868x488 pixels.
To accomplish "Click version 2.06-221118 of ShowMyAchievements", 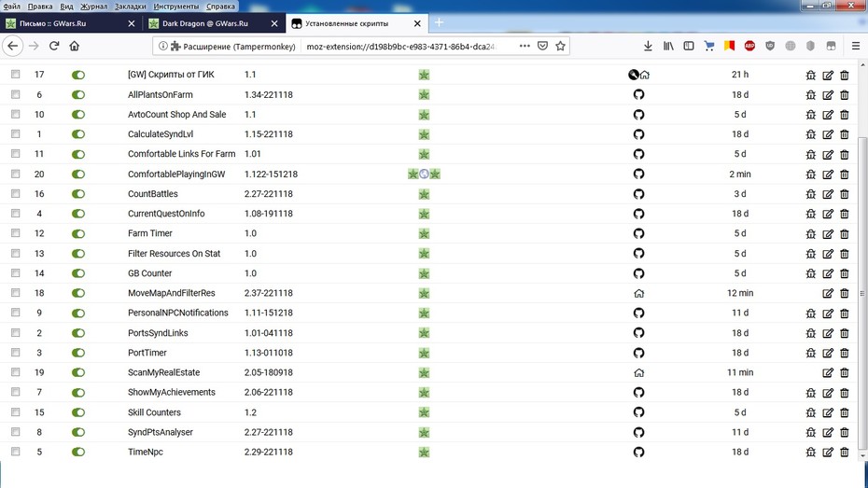I will point(269,392).
